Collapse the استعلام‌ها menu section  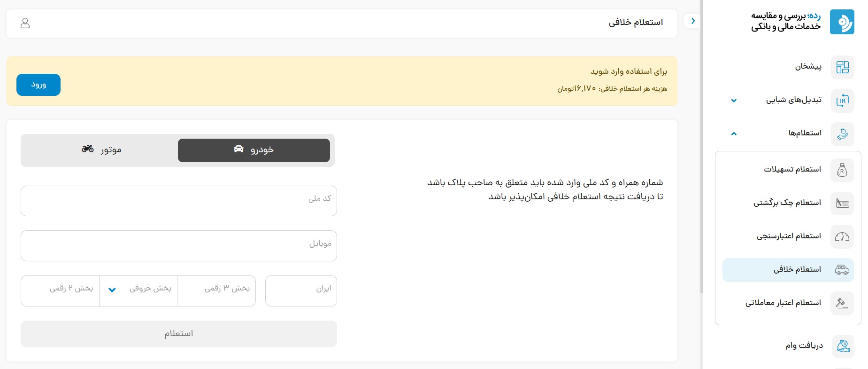tap(734, 134)
